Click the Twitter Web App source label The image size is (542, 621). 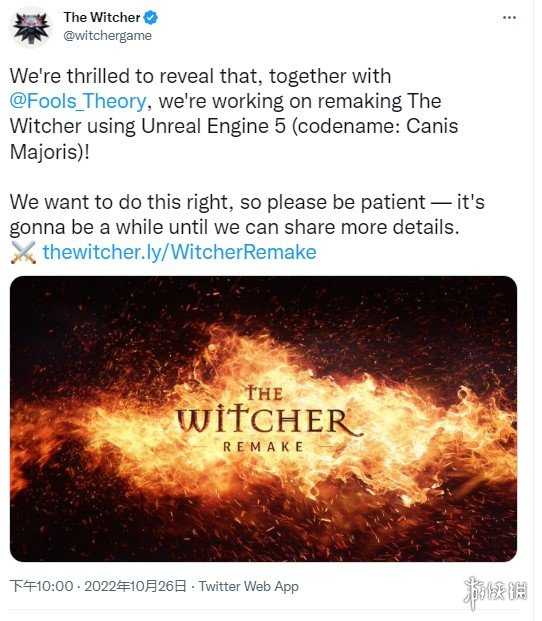(x=249, y=586)
